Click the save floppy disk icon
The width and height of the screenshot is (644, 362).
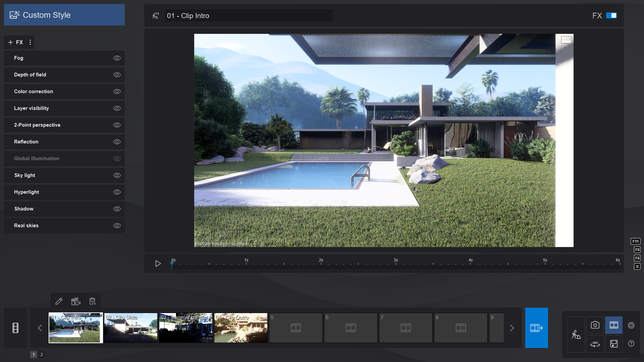pyautogui.click(x=614, y=344)
